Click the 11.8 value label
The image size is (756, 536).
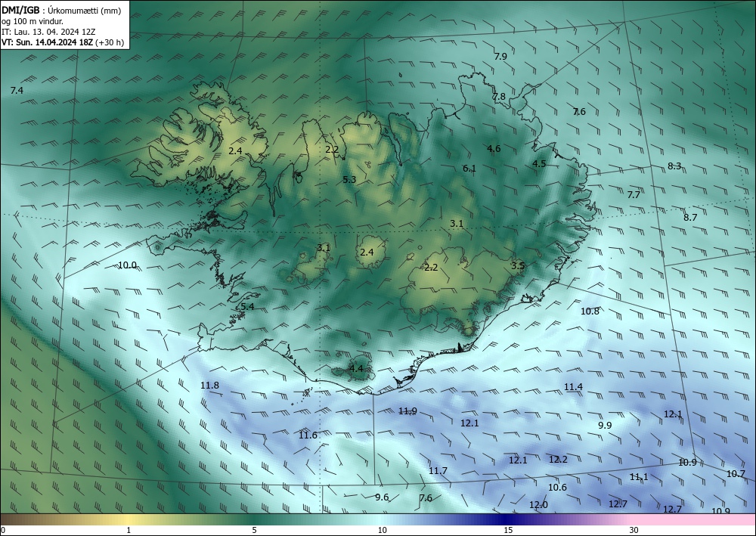pos(209,385)
